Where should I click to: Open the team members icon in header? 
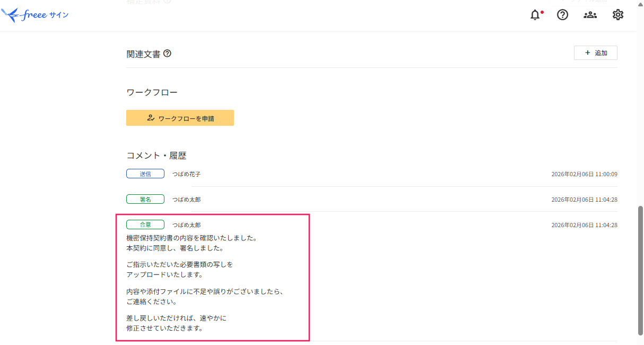coord(590,15)
